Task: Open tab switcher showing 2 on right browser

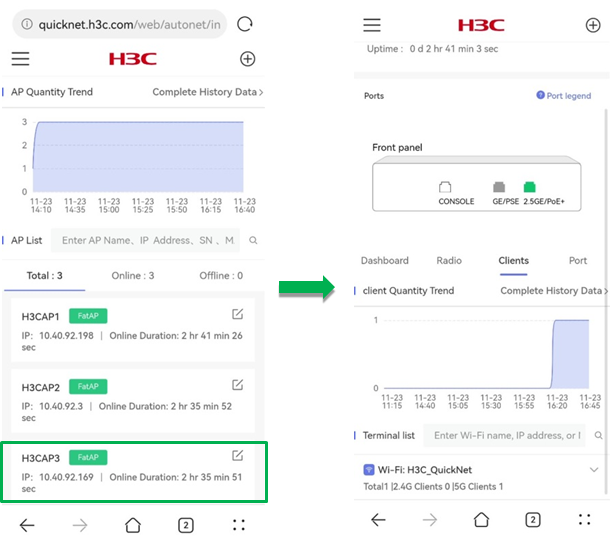Action: click(533, 519)
